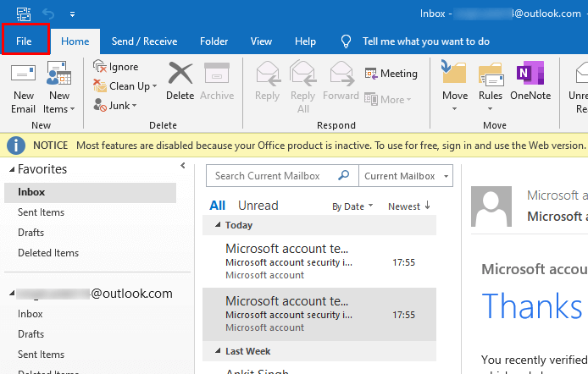588x374 pixels.
Task: Collapse the Favorites section
Action: (12, 169)
